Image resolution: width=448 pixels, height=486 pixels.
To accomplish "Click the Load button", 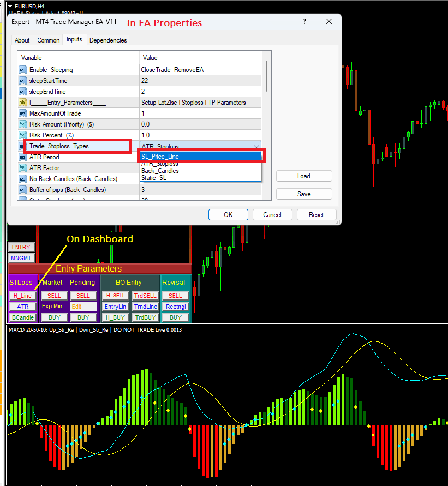I will [x=304, y=176].
